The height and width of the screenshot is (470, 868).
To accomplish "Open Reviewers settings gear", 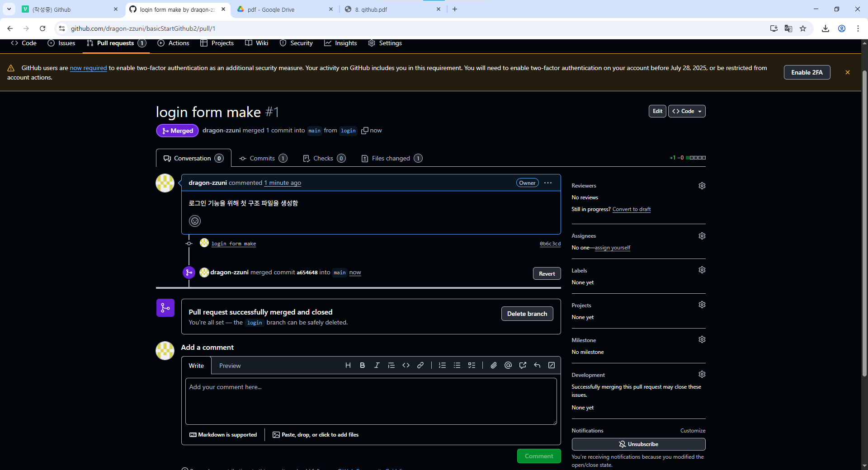I will 702,186.
